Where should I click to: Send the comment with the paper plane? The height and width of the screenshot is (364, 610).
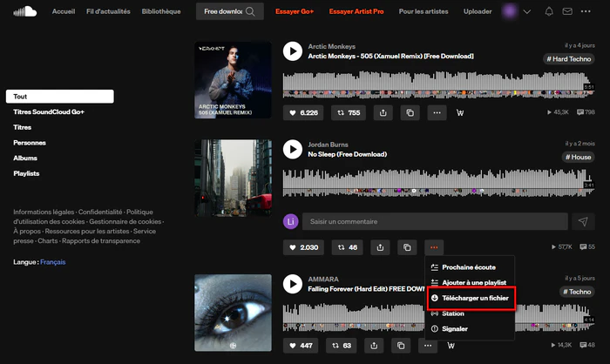tap(583, 222)
